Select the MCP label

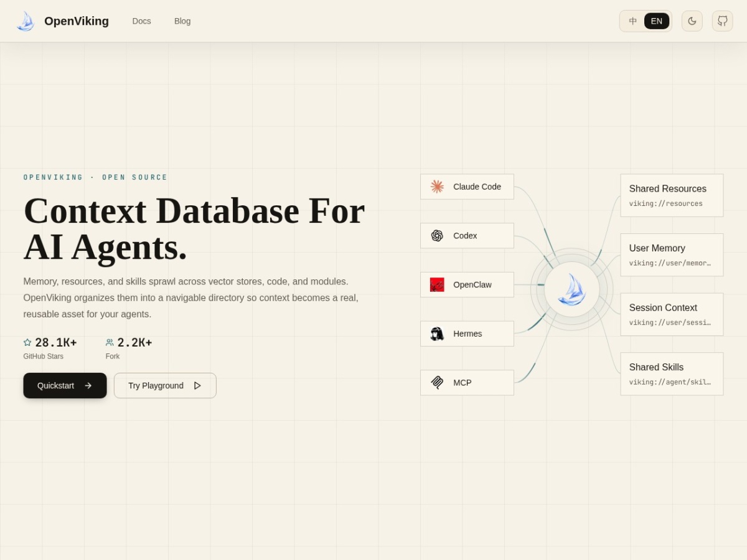[x=463, y=383]
